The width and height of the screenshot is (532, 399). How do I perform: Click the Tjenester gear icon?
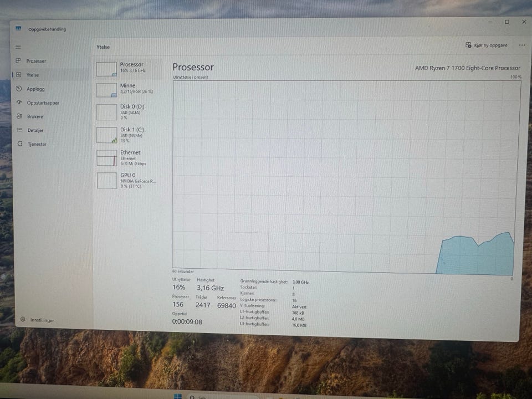point(20,144)
